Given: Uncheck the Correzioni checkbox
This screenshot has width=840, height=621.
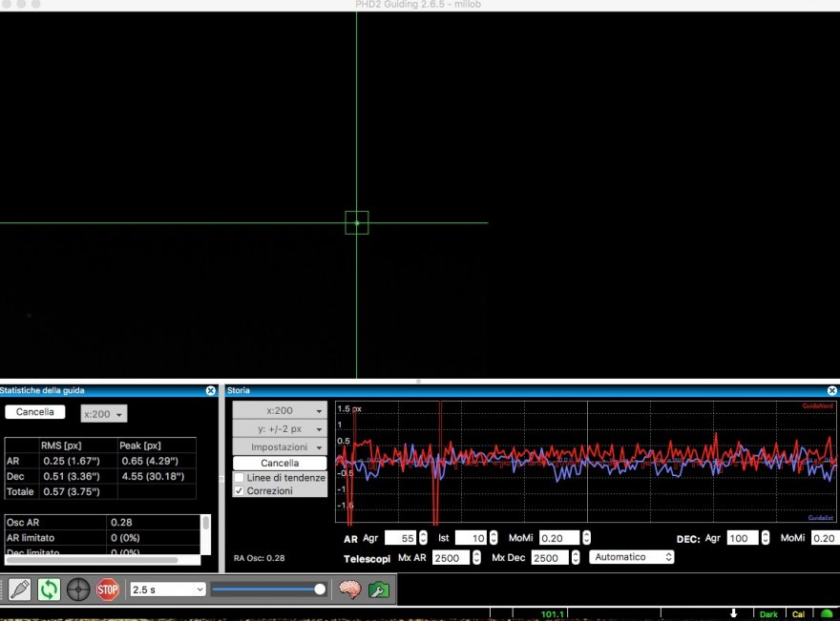Looking at the screenshot, I should point(240,490).
